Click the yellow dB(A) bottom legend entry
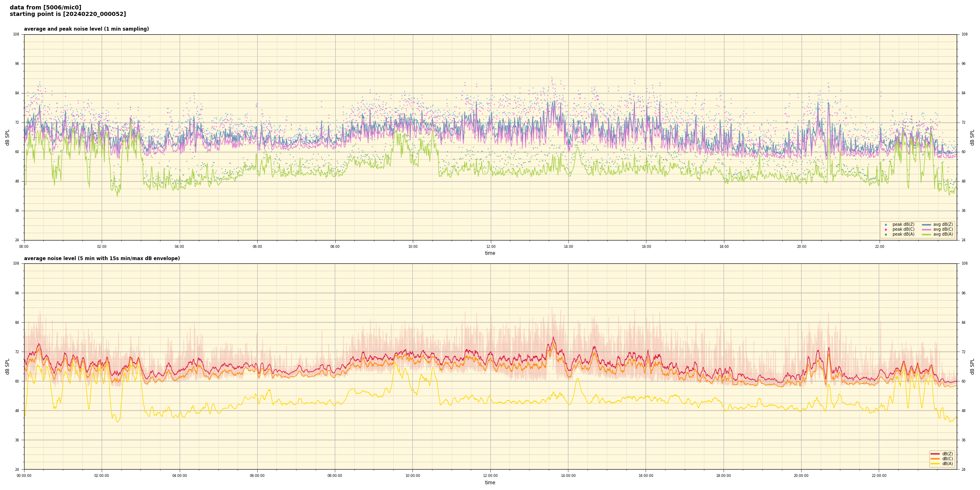Image resolution: width=980 pixels, height=490 pixels. [x=935, y=463]
